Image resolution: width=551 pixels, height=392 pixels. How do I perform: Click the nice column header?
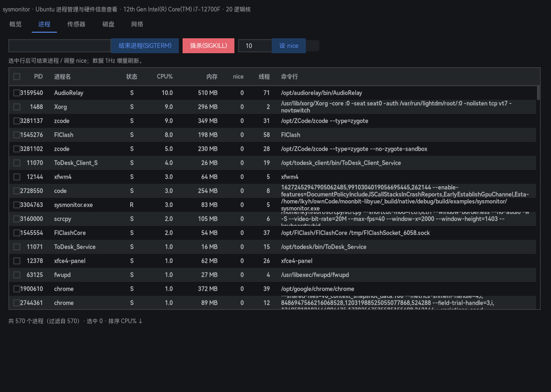pyautogui.click(x=238, y=77)
